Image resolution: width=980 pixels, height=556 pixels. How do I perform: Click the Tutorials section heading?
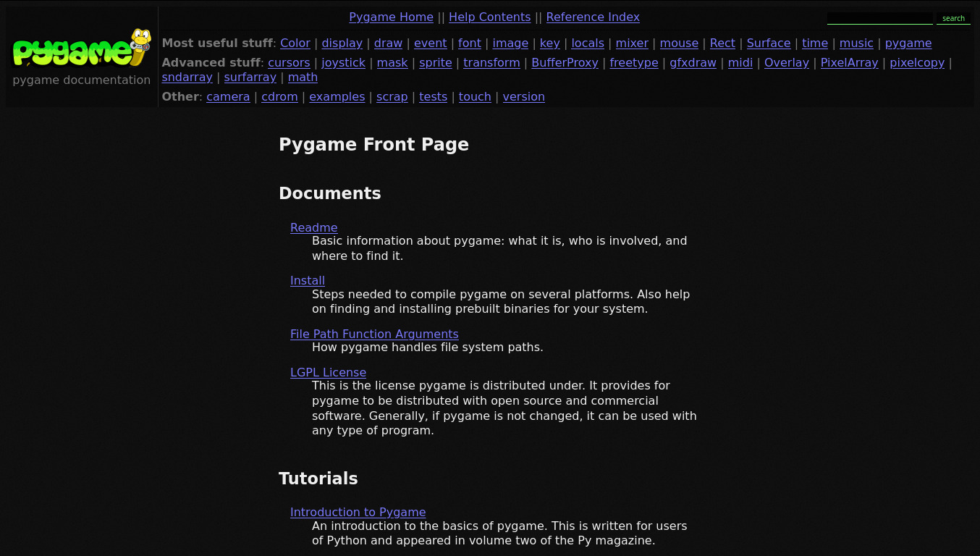318,479
